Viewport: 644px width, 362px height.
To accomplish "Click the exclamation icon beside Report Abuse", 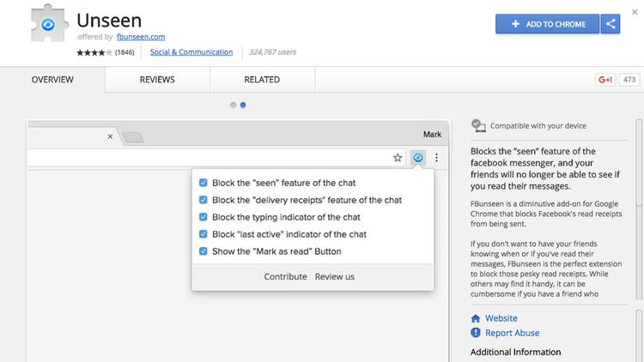I will tap(476, 333).
